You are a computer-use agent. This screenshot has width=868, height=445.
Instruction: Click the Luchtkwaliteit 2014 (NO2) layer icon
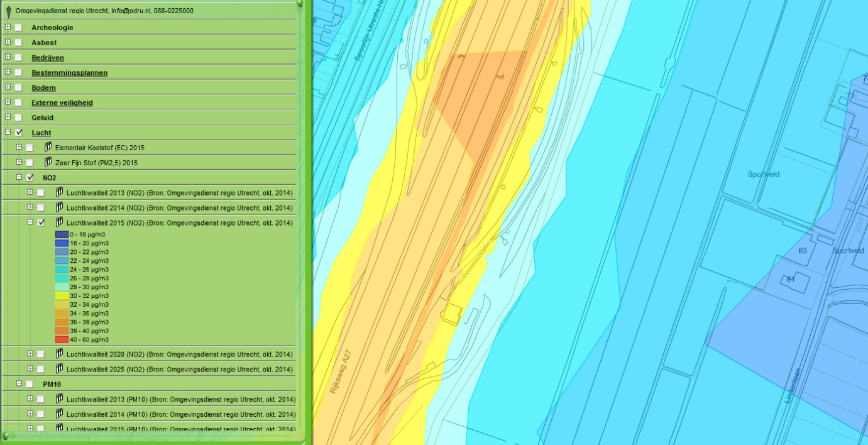pos(59,207)
